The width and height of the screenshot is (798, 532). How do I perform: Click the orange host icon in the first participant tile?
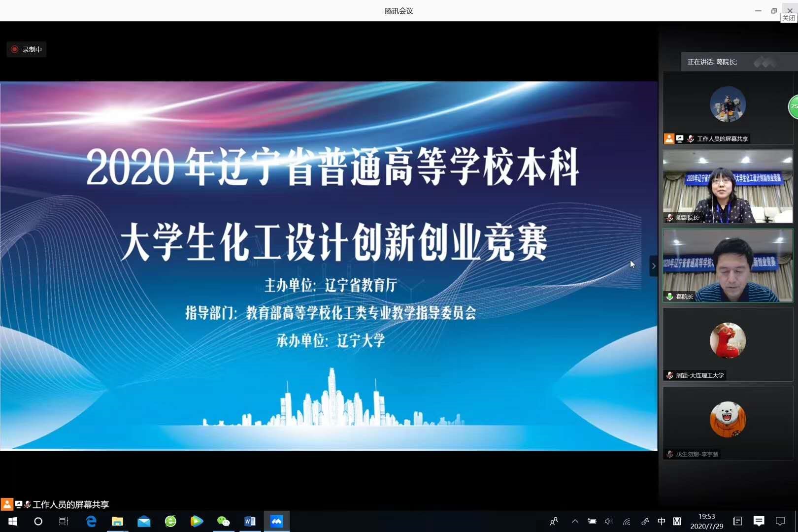(669, 139)
